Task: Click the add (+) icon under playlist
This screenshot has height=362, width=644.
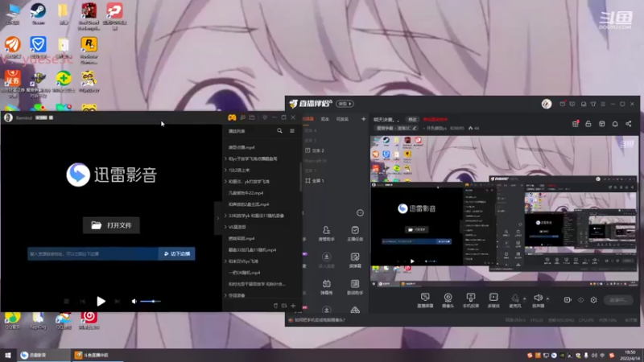Action: click(293, 306)
